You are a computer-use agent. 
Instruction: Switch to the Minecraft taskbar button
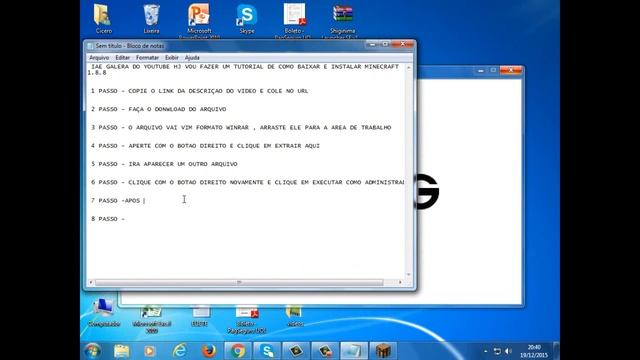383,351
